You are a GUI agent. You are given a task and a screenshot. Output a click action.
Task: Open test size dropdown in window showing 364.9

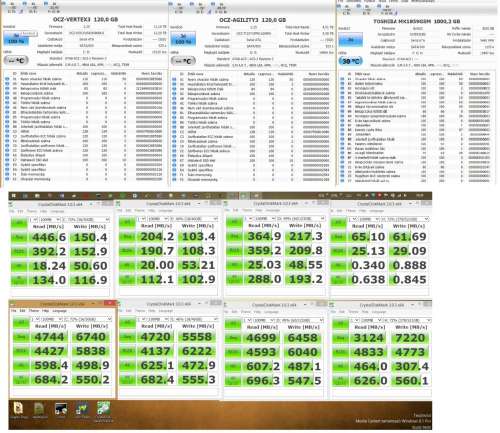pos(265,218)
